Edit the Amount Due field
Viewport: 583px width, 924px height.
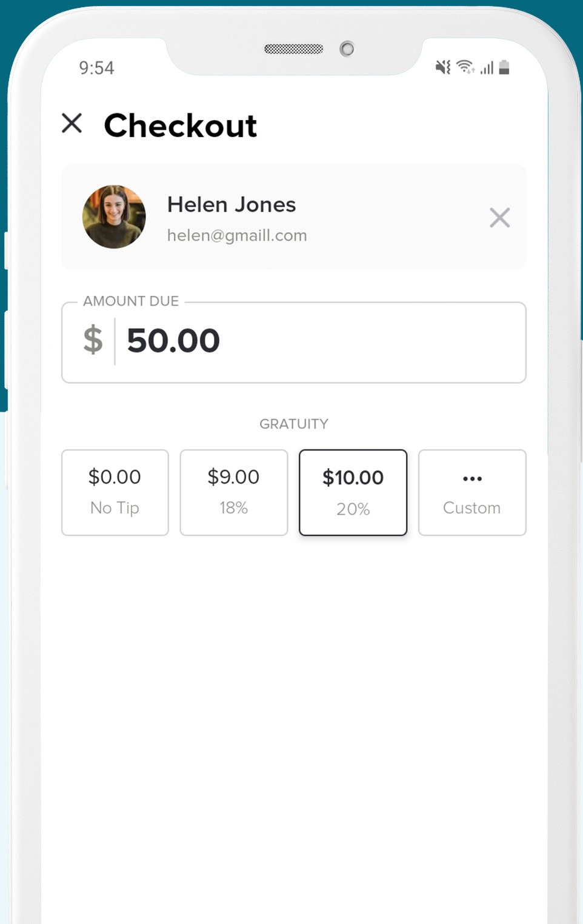(x=294, y=342)
